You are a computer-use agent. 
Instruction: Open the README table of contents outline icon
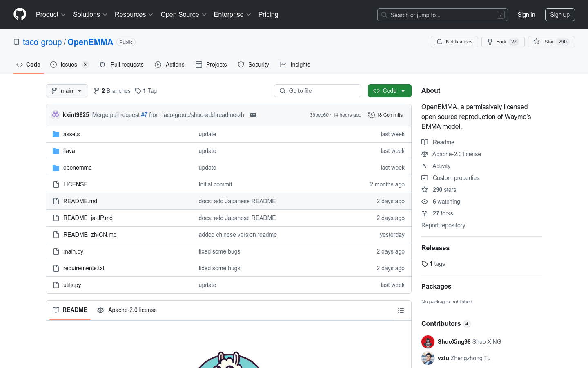click(x=401, y=310)
